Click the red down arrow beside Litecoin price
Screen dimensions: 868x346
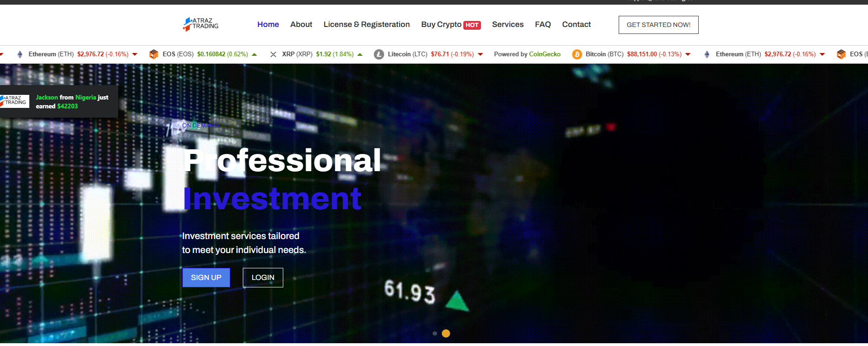click(x=481, y=54)
